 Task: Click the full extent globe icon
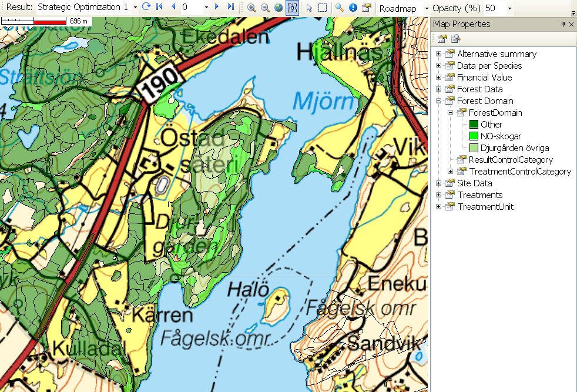coord(279,8)
